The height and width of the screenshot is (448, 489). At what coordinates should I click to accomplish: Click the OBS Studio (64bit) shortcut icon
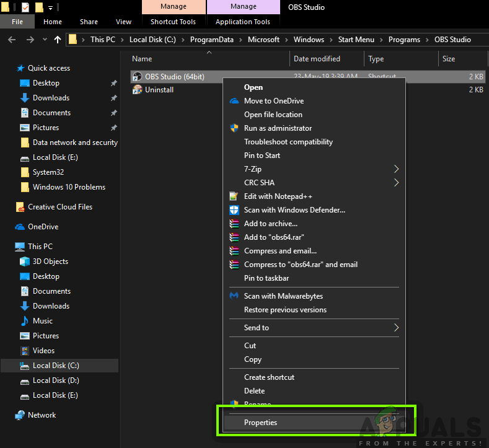tap(138, 77)
